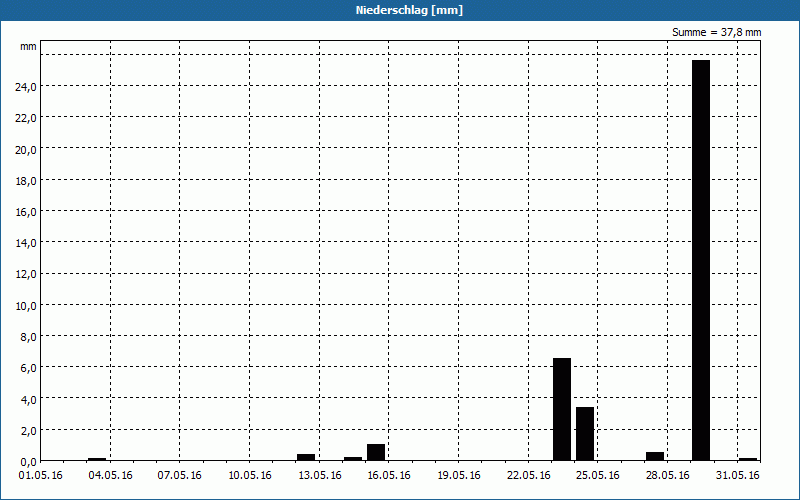Select the 3.4 mm bar before 25.05.16
800x500 pixels.
point(585,434)
